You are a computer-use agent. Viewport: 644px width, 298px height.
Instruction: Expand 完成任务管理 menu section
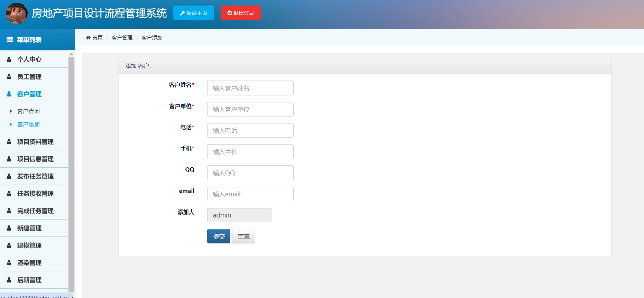pyautogui.click(x=34, y=211)
